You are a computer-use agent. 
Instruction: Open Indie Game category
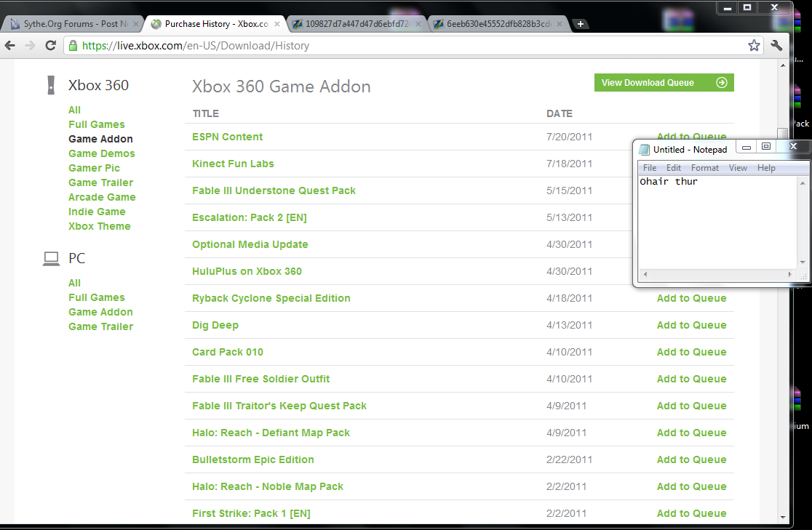97,211
